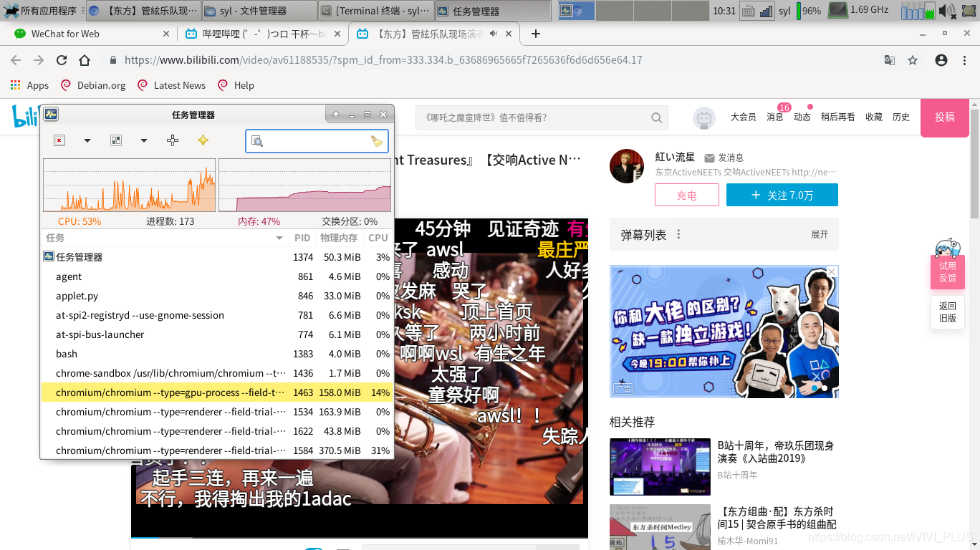Open a new browser tab
Viewport: 980px width, 550px height.
click(535, 34)
